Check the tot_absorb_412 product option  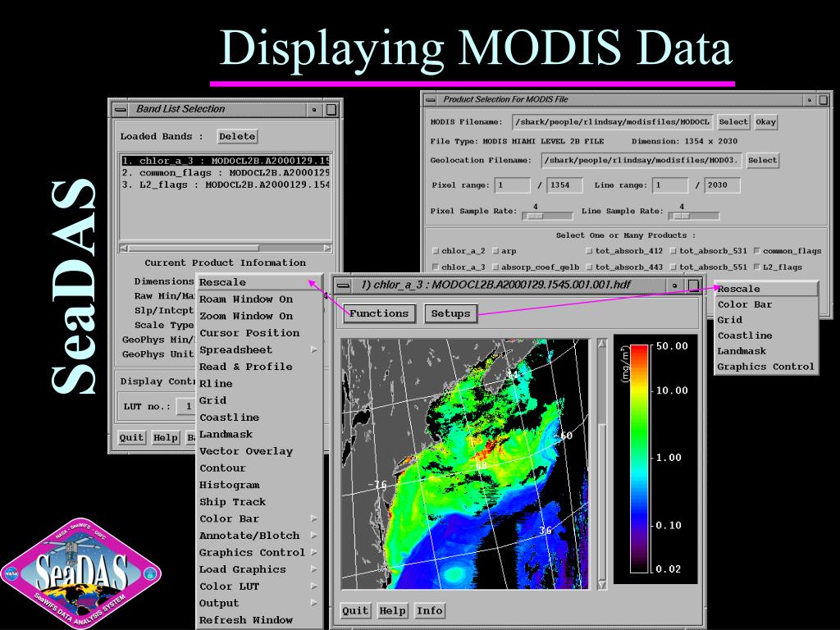pos(590,251)
